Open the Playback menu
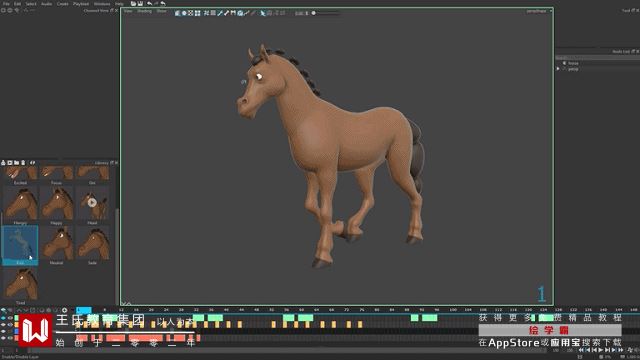 click(81, 4)
